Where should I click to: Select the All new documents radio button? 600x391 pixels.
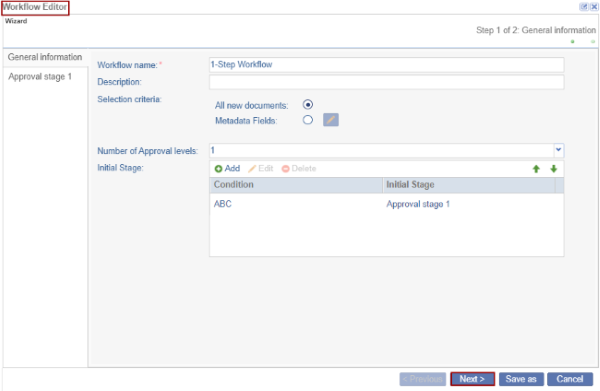pos(308,104)
